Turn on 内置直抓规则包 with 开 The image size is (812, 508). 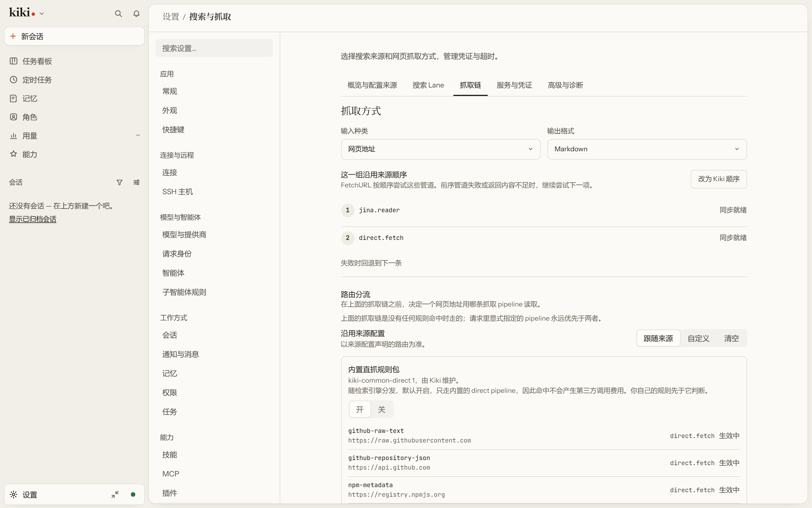pos(360,409)
